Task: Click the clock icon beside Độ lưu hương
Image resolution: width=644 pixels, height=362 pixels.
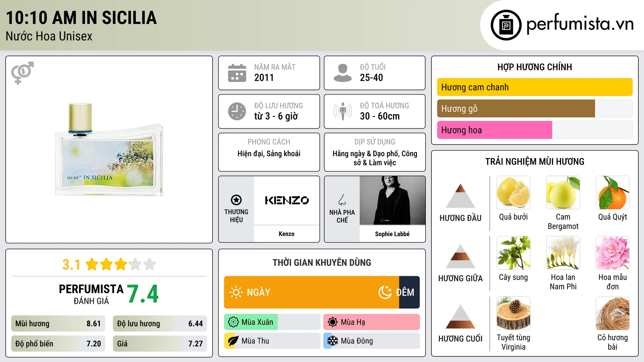Action: (x=237, y=111)
